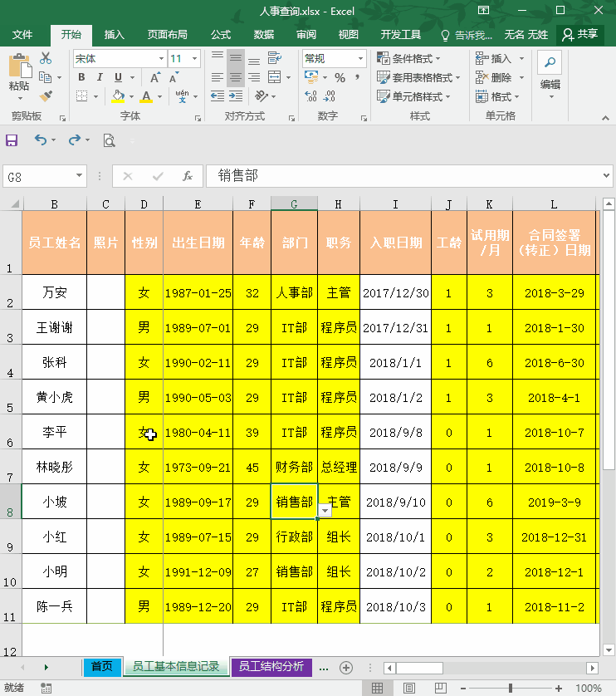Apply comma style
Screen dimensions: 616x696
click(x=357, y=77)
